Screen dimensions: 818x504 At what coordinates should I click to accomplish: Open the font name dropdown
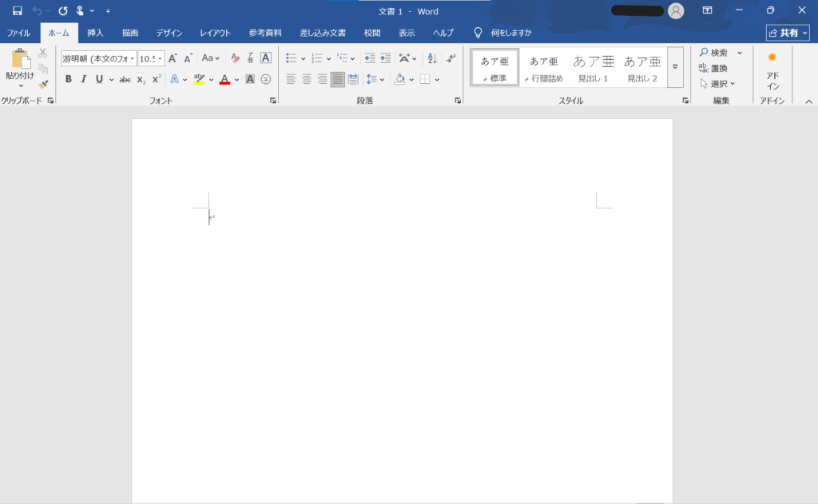click(x=97, y=58)
